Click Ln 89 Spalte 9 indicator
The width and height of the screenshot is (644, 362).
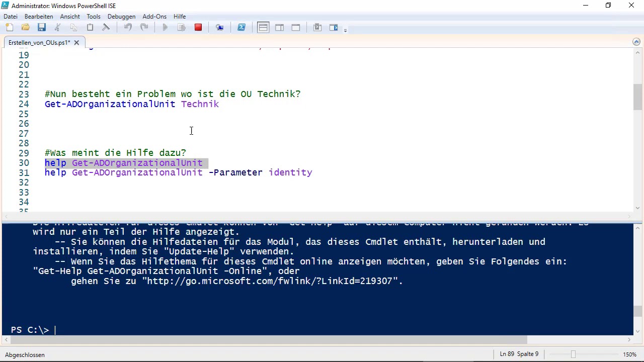click(x=519, y=354)
